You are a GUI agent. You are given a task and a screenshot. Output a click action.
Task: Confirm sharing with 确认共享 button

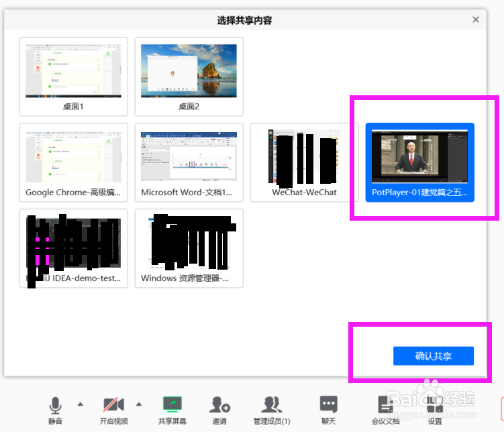click(x=434, y=356)
